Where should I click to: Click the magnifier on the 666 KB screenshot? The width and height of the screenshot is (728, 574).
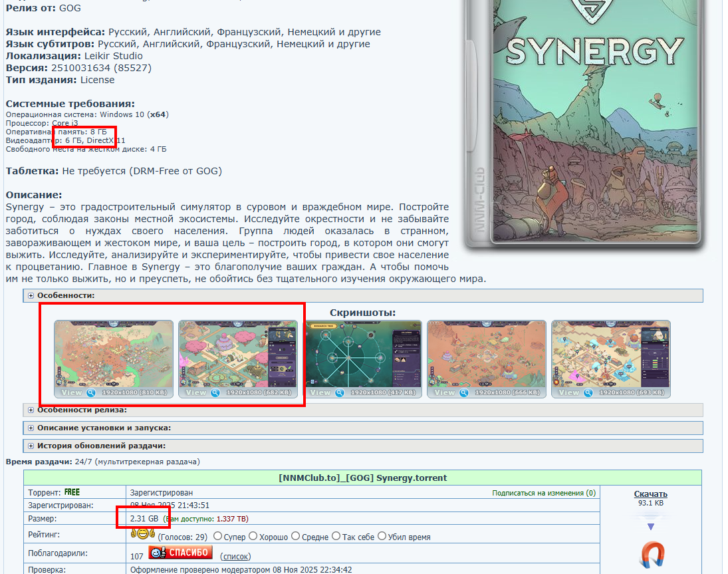464,392
